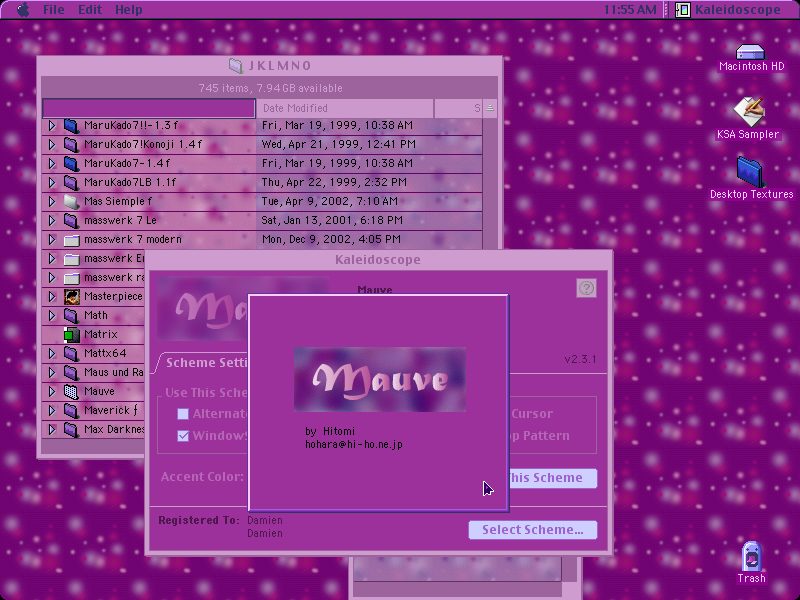Expand the MaruKado7!!-1.3 f folder
Image resolution: width=800 pixels, height=600 pixels.
(x=52, y=126)
